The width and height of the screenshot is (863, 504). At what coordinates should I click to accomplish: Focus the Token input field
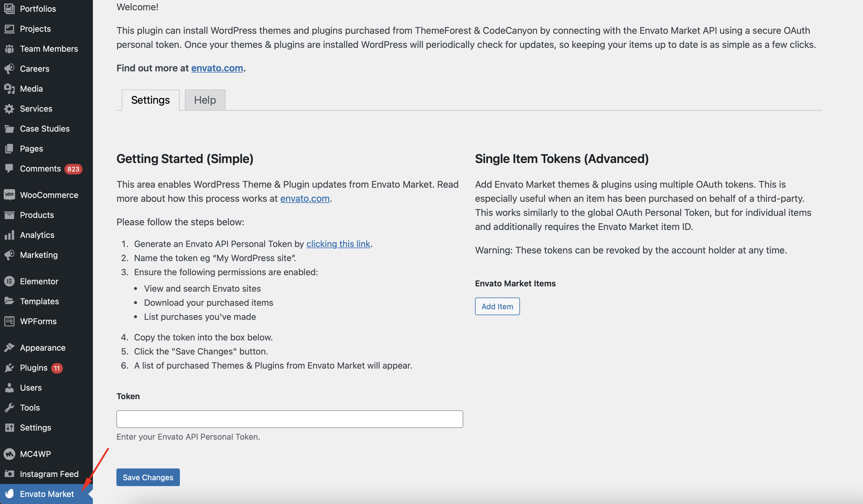pos(289,419)
